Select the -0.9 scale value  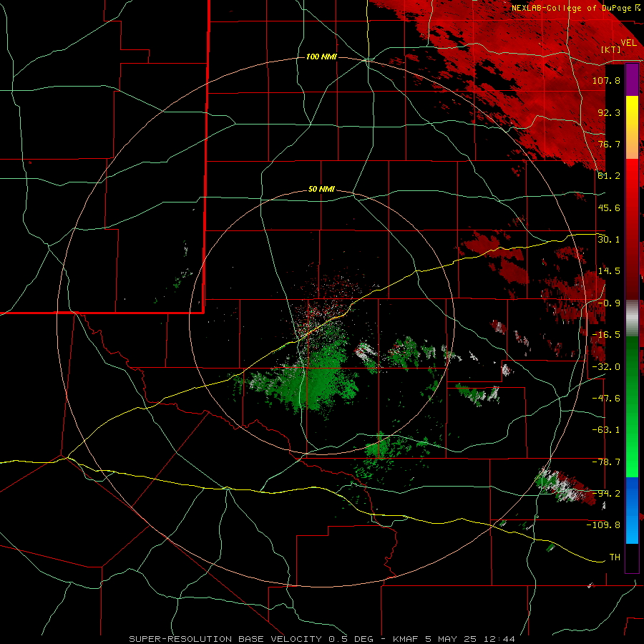(x=609, y=303)
